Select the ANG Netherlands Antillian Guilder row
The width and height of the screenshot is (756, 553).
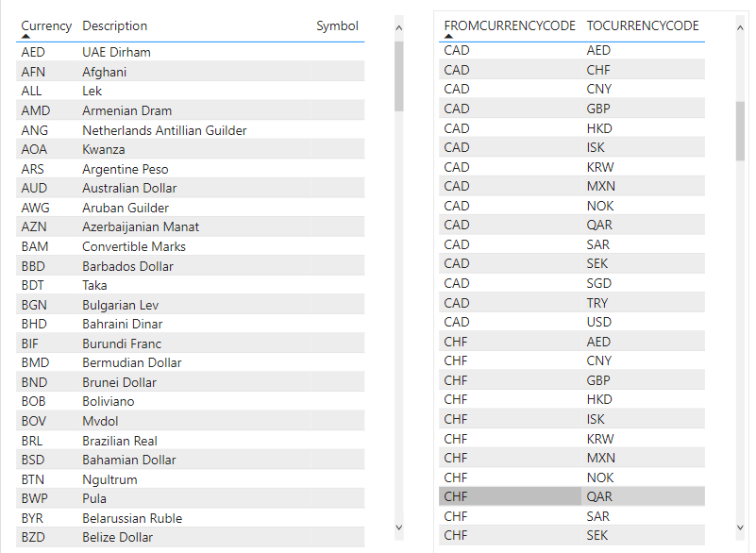tap(142, 129)
